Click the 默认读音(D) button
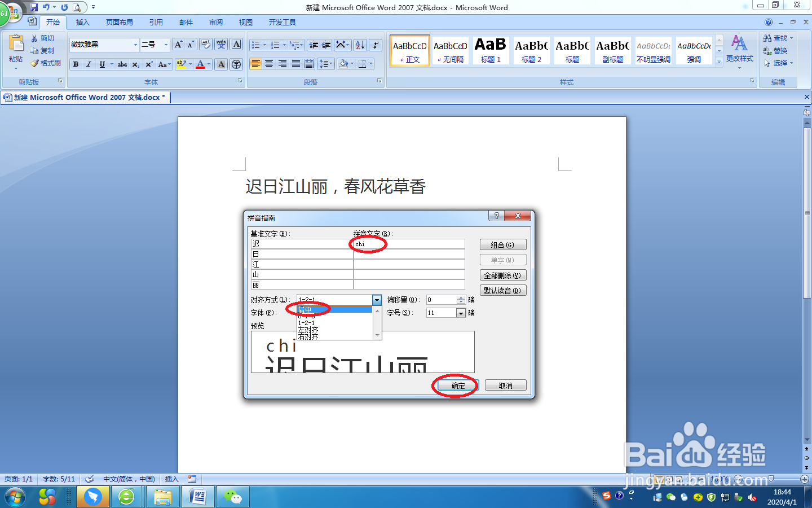Viewport: 812px width, 508px height. tap(503, 291)
